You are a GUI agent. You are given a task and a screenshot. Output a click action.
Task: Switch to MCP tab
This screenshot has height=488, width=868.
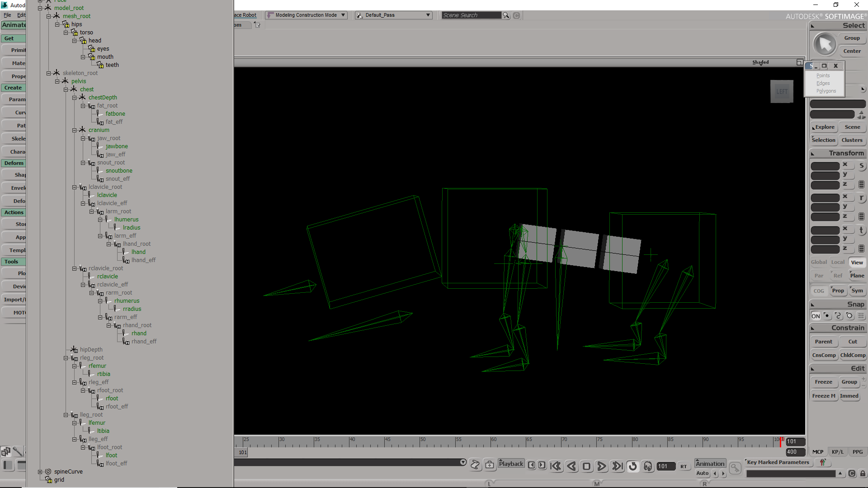click(817, 452)
